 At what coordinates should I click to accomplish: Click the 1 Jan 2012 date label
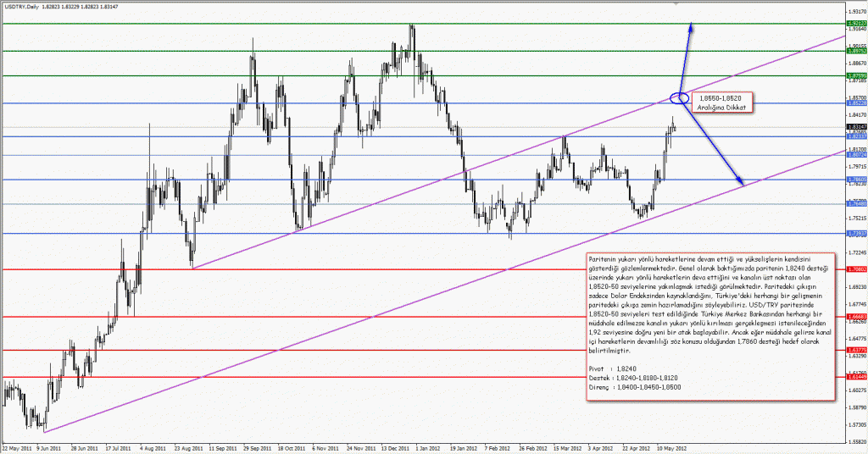(427, 448)
